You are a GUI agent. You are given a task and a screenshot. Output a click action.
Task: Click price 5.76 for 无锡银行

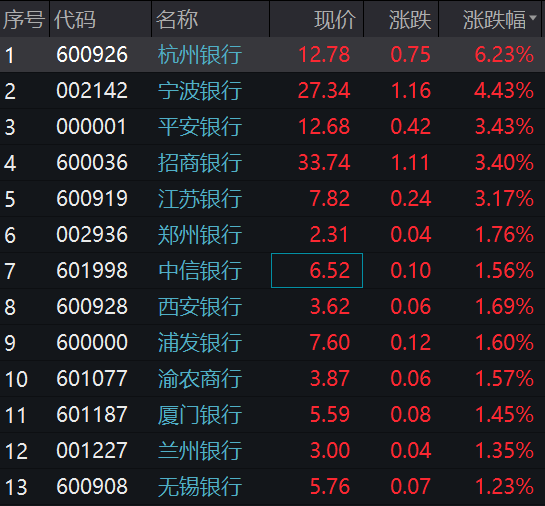click(330, 487)
